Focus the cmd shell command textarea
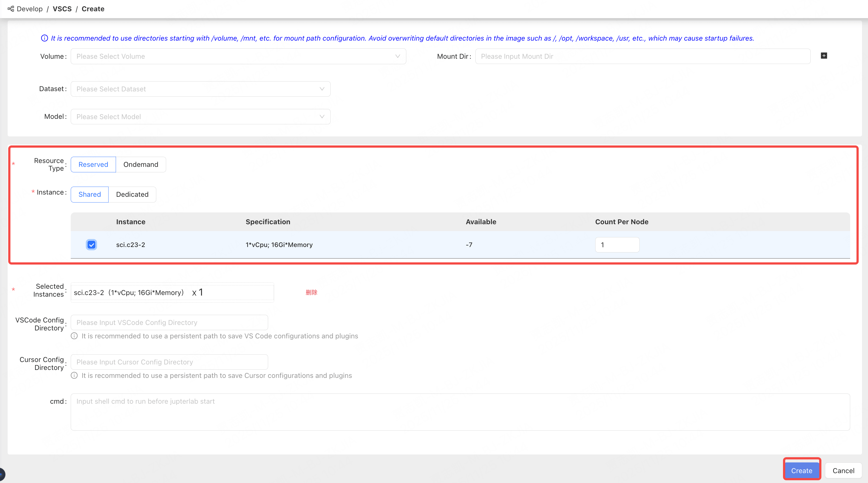Image resolution: width=868 pixels, height=483 pixels. pos(460,412)
